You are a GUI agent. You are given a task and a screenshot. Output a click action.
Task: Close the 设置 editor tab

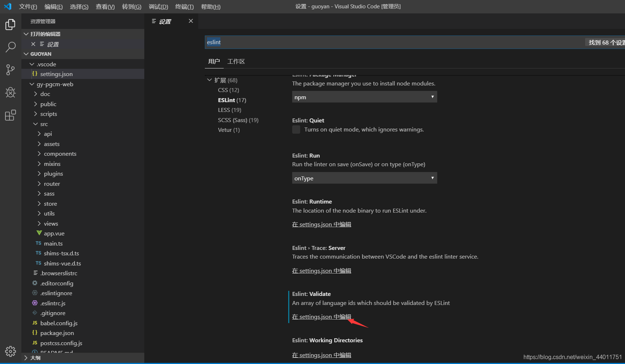point(191,21)
